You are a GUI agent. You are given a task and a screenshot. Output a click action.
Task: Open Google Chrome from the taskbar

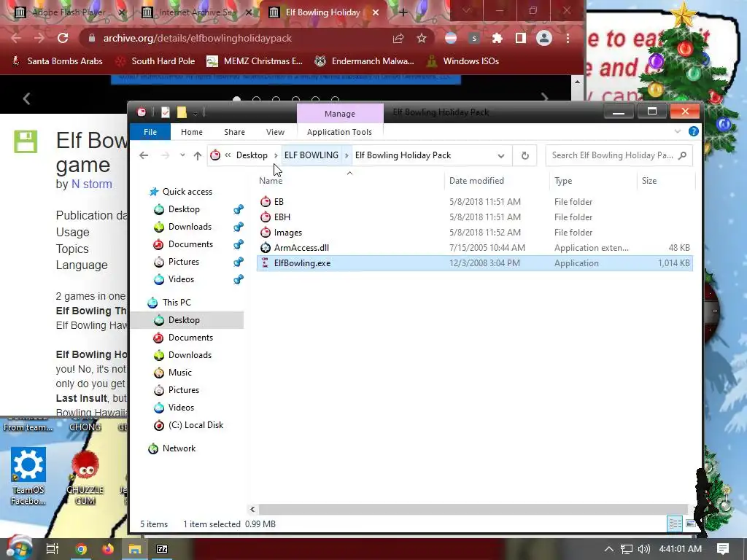coord(81,549)
